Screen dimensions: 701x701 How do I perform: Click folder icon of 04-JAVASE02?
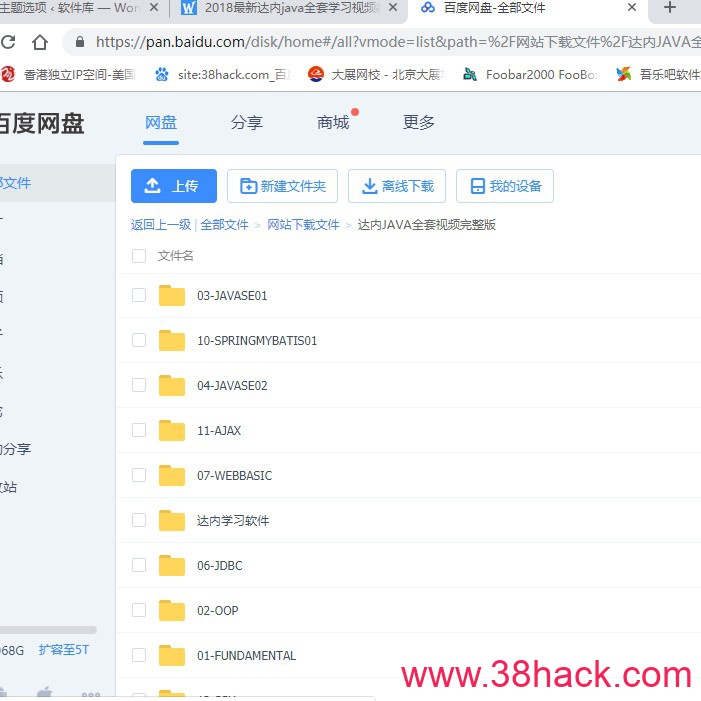coord(172,385)
